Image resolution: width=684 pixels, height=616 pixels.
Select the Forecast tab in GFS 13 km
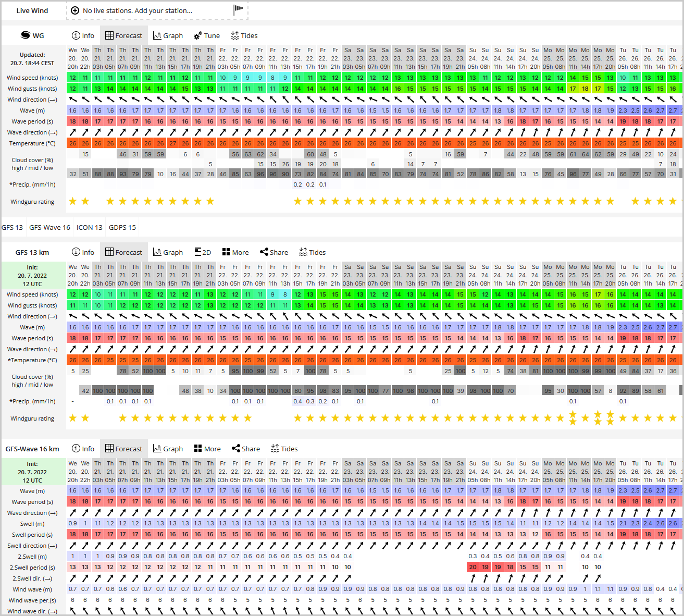(x=124, y=252)
